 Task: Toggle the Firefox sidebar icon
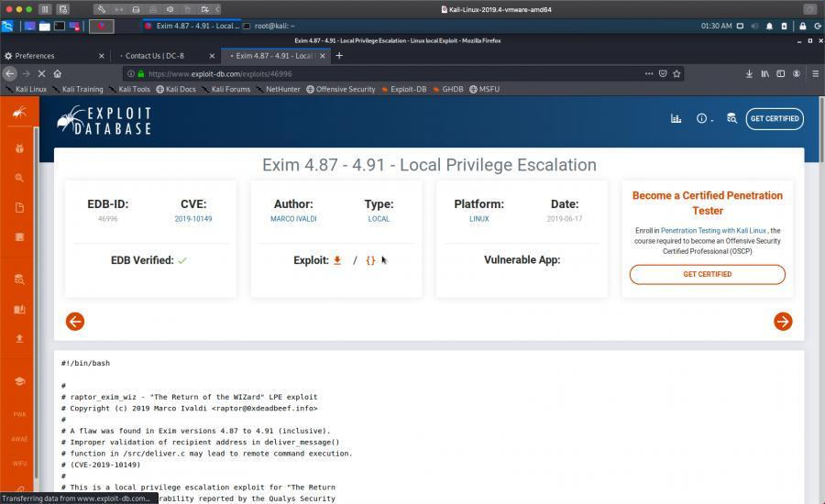(781, 73)
